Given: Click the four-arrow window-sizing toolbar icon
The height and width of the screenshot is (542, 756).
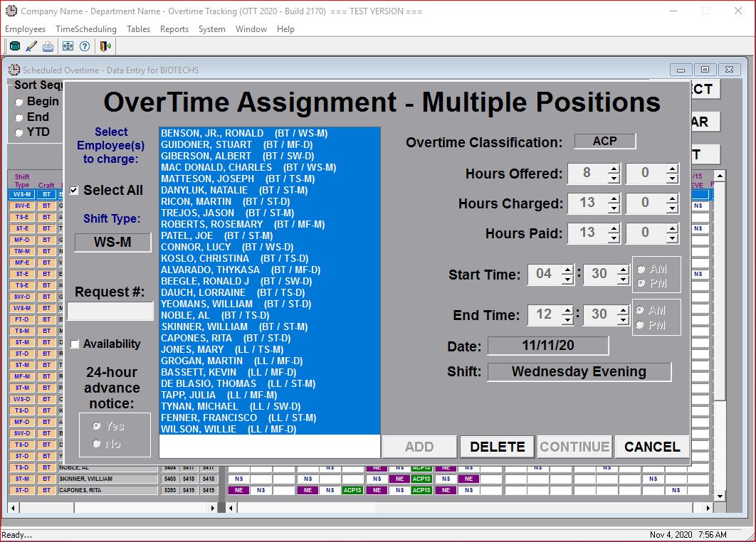Looking at the screenshot, I should tap(68, 46).
